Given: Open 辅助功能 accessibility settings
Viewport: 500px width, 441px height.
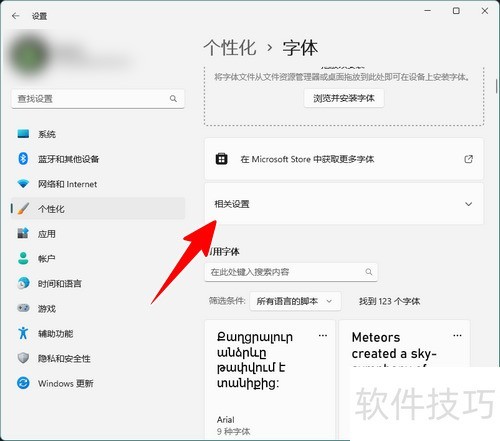Looking at the screenshot, I should [98, 333].
